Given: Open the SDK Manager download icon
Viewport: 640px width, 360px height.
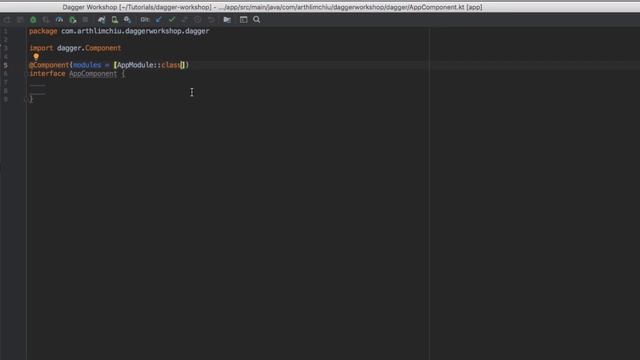Looking at the screenshot, I should [128, 20].
